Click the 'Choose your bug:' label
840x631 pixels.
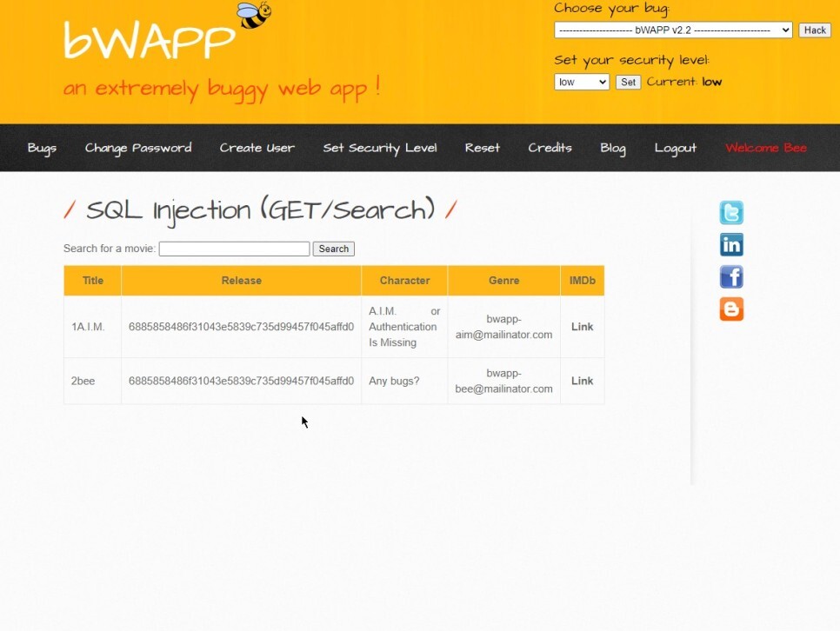[x=611, y=9]
